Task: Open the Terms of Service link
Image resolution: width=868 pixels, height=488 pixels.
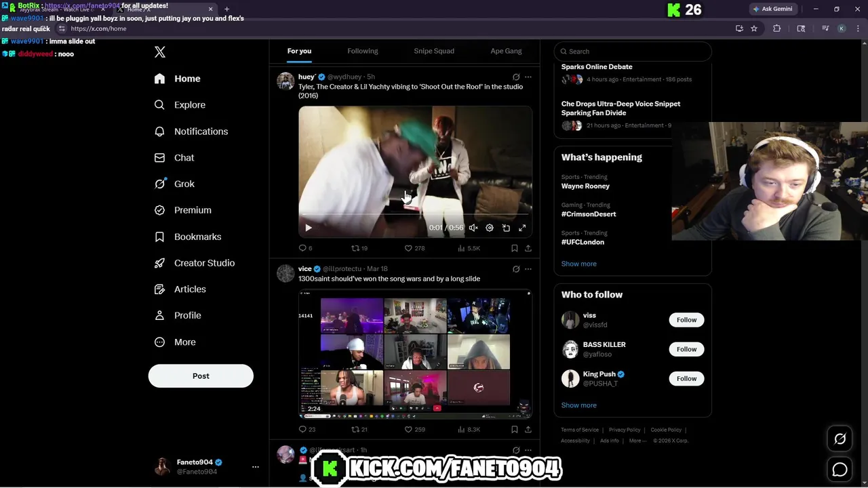Action: (x=580, y=430)
